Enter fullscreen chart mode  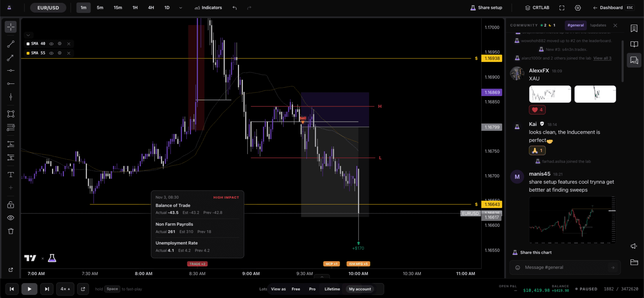(x=562, y=8)
